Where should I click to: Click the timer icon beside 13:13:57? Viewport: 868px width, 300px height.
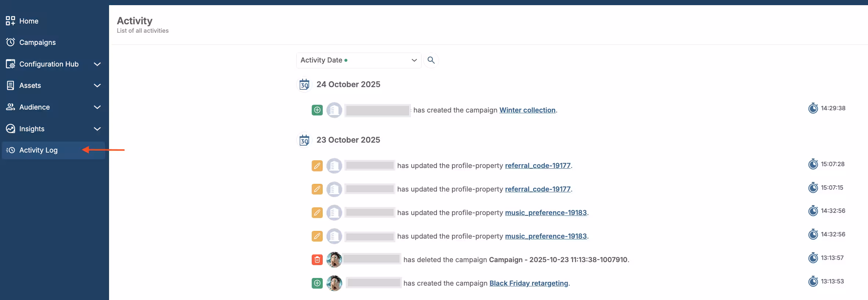click(x=813, y=258)
